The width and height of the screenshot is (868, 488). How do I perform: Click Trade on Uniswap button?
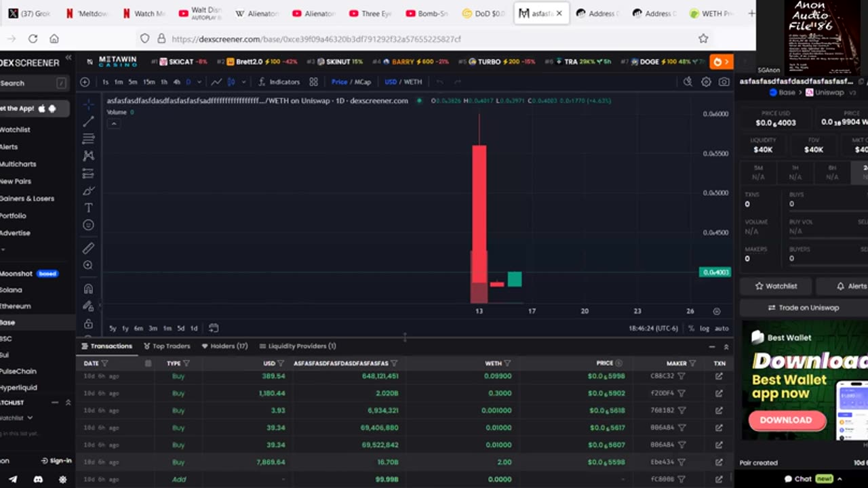[804, 308]
